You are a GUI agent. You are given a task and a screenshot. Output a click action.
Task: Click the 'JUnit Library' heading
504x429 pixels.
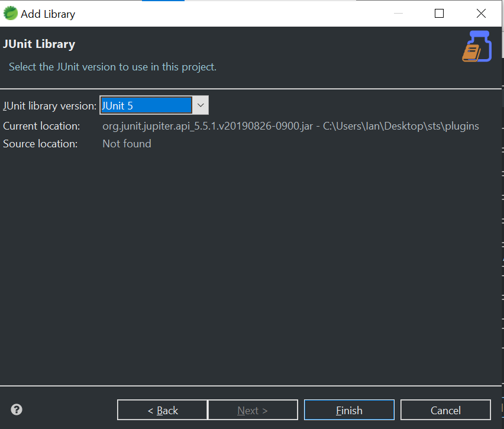(x=39, y=44)
